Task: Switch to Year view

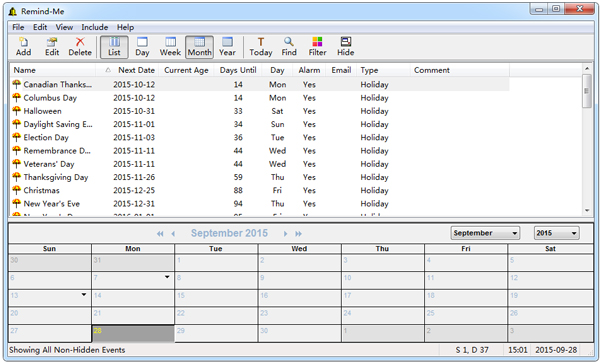Action: click(x=227, y=47)
